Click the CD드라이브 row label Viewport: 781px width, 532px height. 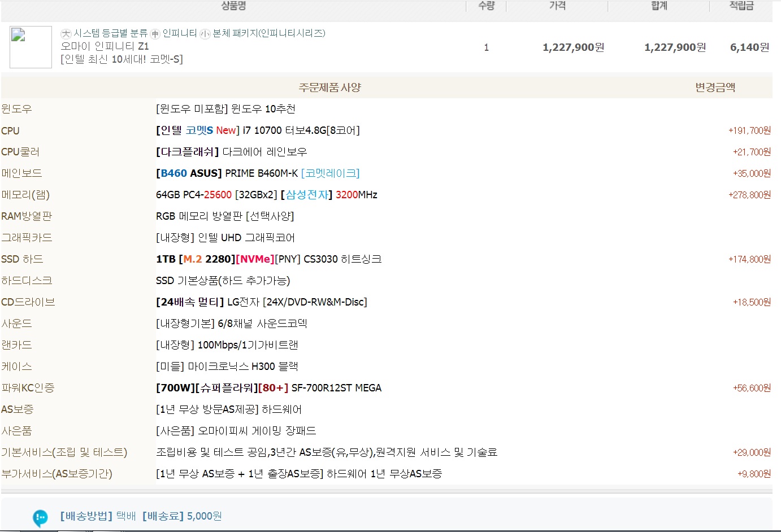(x=28, y=302)
